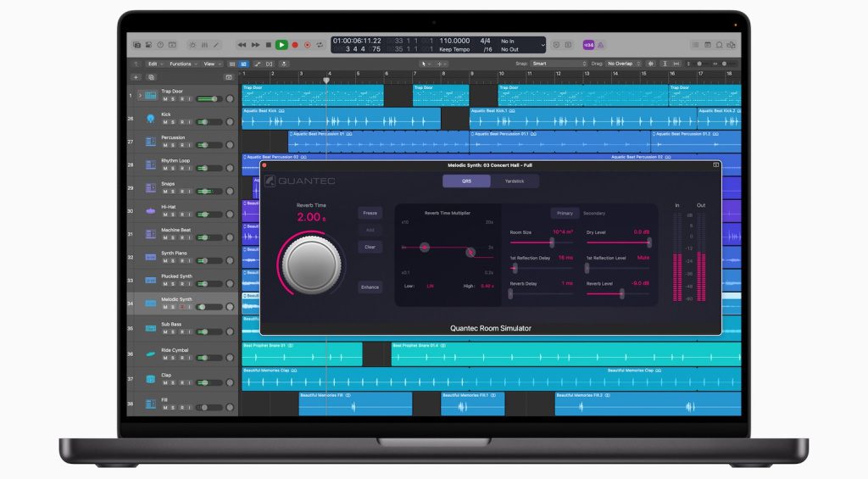This screenshot has height=479, width=868.
Task: Click the Fast Forward transport button
Action: coord(255,45)
